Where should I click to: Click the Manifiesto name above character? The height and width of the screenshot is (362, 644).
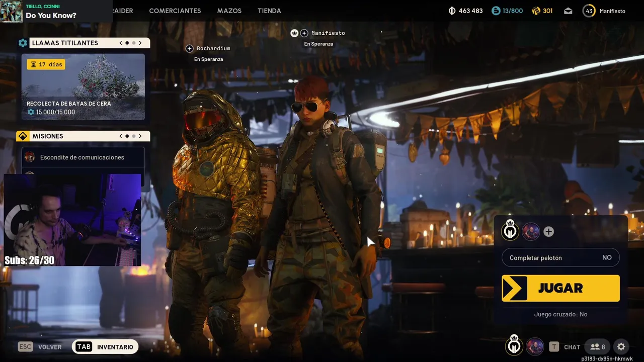328,33
